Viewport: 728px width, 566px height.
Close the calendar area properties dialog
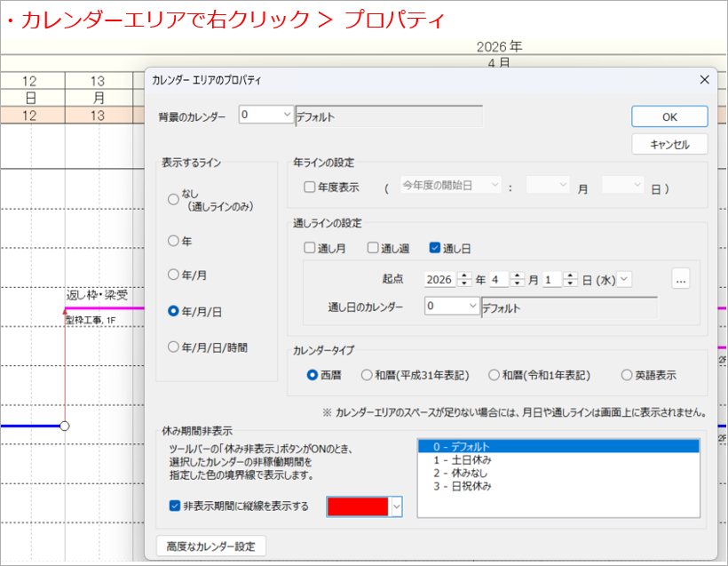click(704, 80)
